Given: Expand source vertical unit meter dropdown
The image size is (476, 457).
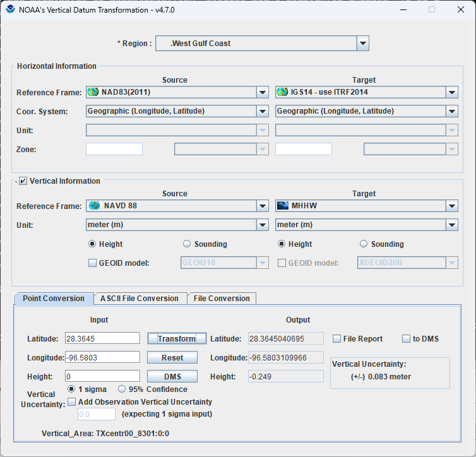Looking at the screenshot, I should (x=263, y=225).
